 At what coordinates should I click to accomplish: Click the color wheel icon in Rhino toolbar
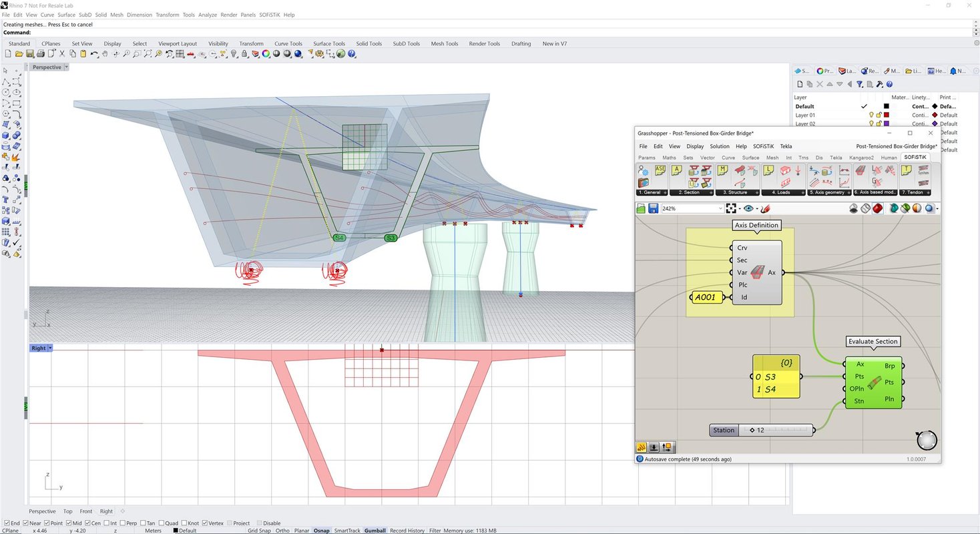pyautogui.click(x=266, y=53)
